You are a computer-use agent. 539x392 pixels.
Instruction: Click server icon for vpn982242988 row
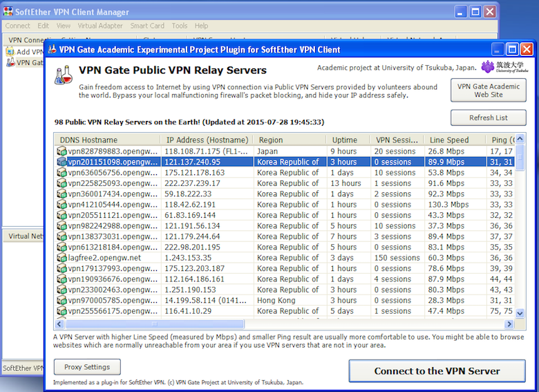(x=62, y=225)
